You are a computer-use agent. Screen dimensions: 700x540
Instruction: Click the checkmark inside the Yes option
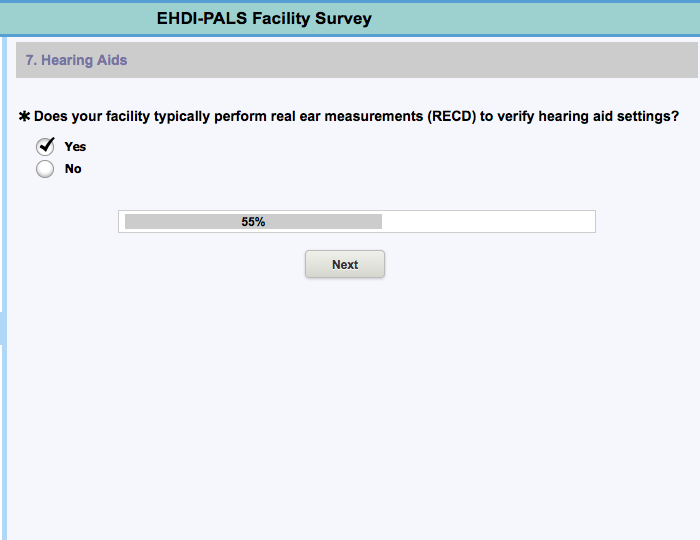(46, 145)
